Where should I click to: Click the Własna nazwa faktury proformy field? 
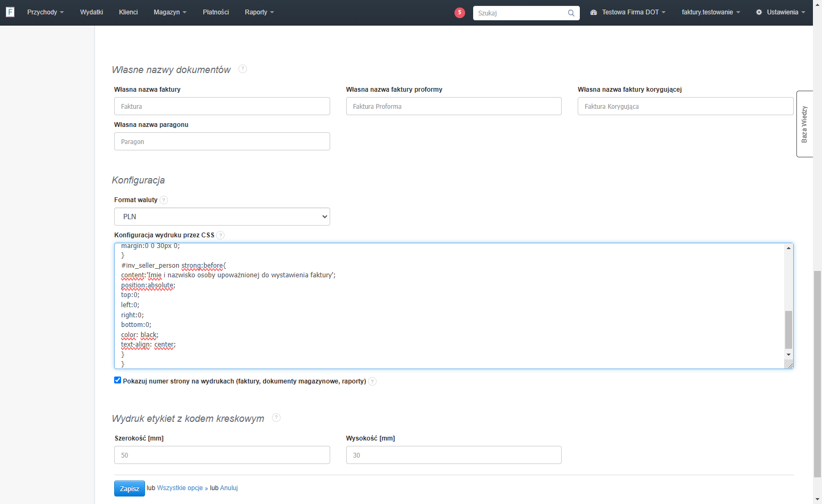click(454, 106)
